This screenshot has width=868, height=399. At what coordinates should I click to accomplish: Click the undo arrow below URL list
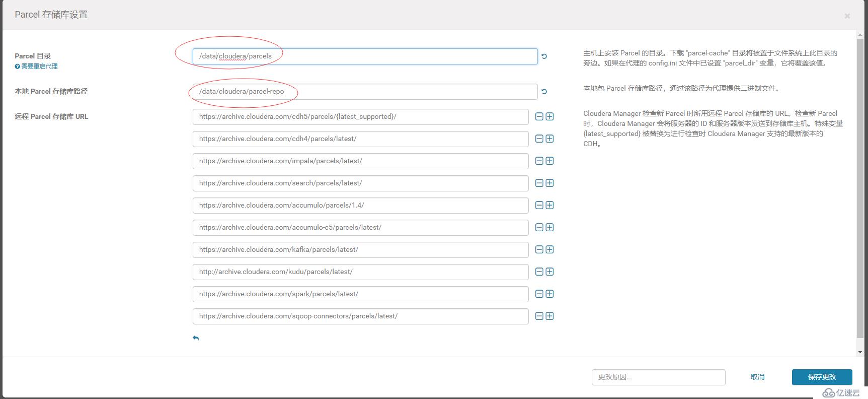tap(196, 338)
